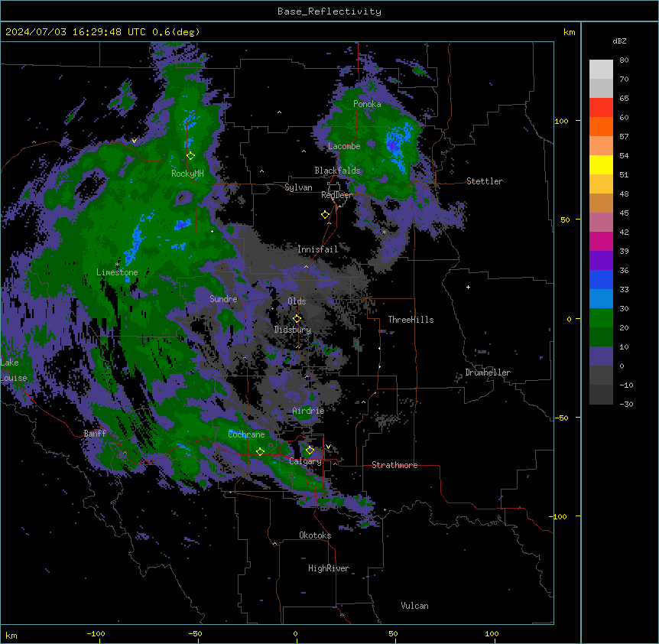Click the -100 tick on bottom x-axis
The image size is (659, 644).
coord(96,633)
